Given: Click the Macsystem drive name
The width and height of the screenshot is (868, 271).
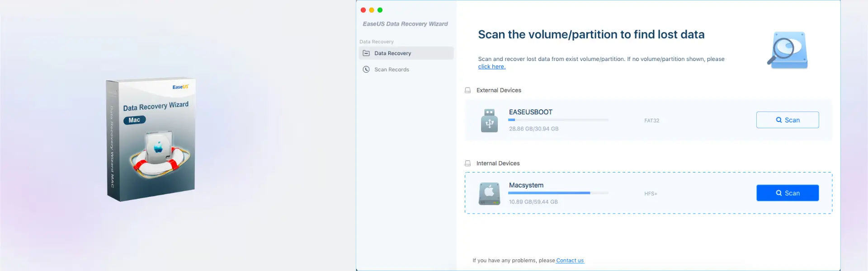Looking at the screenshot, I should tap(526, 185).
